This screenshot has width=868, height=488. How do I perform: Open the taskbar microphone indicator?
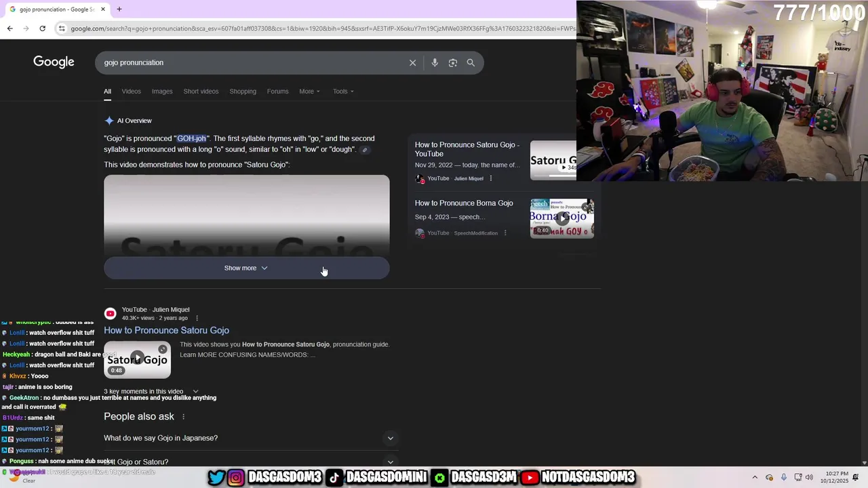pos(784,477)
